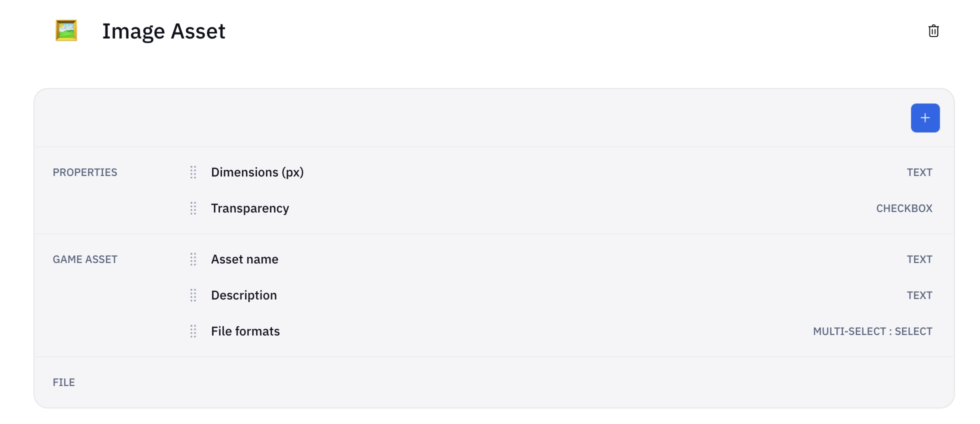Click drag handle beside Asset name
980x424 pixels.
tap(193, 259)
